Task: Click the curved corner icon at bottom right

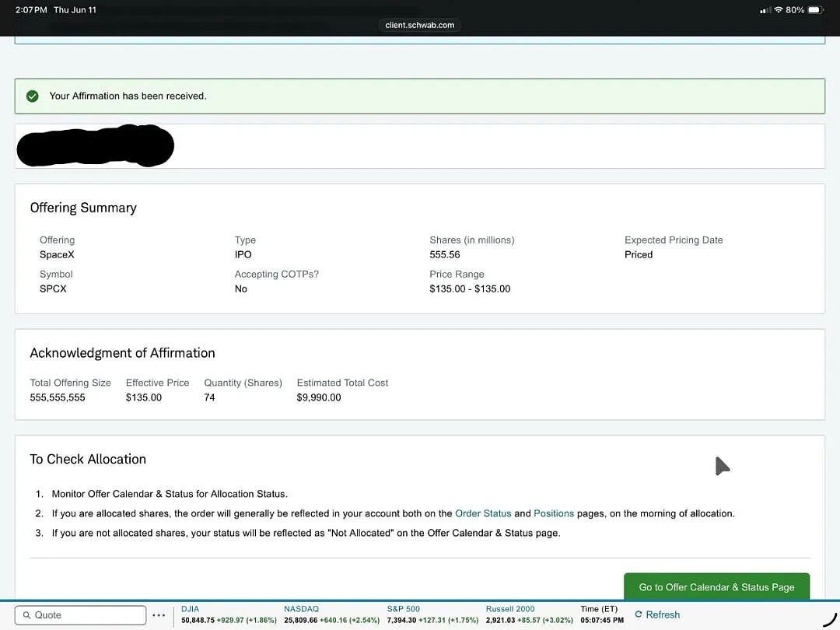Action: click(x=829, y=618)
